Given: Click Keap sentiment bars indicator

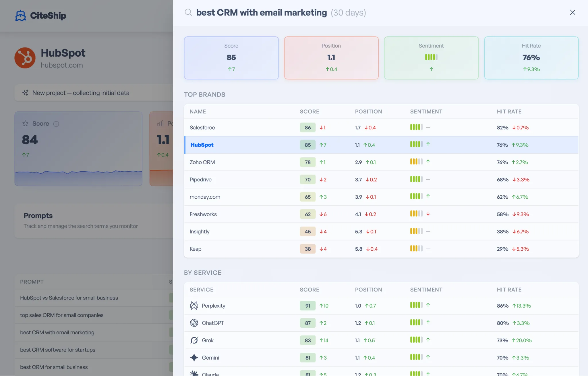Looking at the screenshot, I should click(416, 248).
